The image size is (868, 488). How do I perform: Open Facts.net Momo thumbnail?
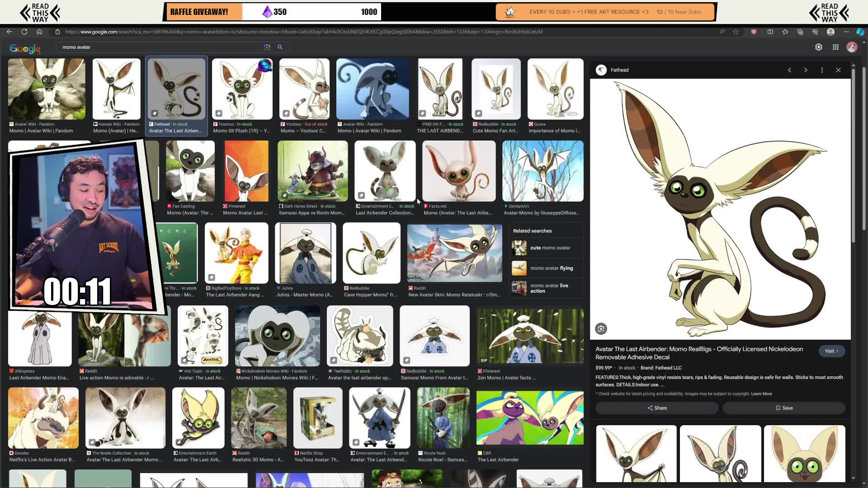point(459,171)
